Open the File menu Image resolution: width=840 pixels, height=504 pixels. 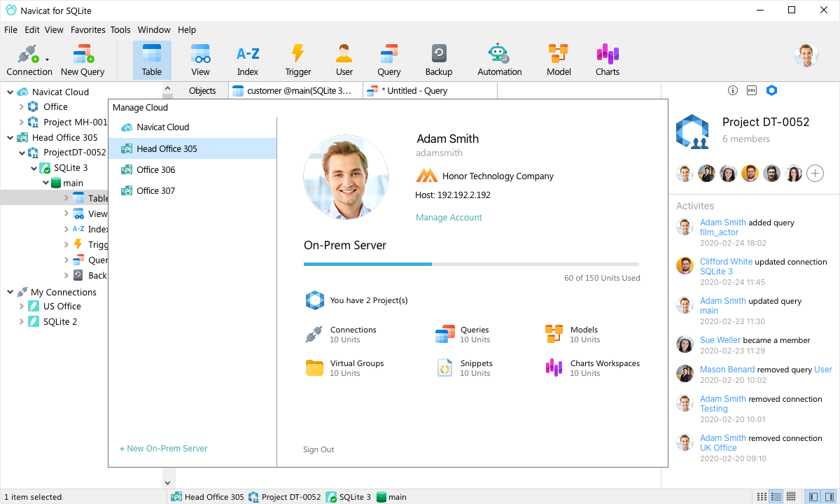point(10,30)
